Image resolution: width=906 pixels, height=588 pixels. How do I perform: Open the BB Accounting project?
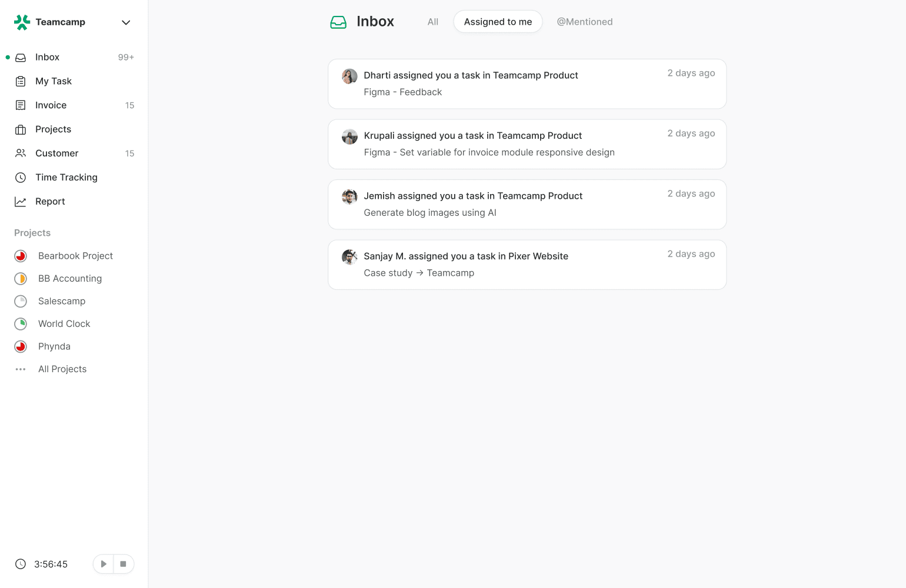tap(69, 279)
